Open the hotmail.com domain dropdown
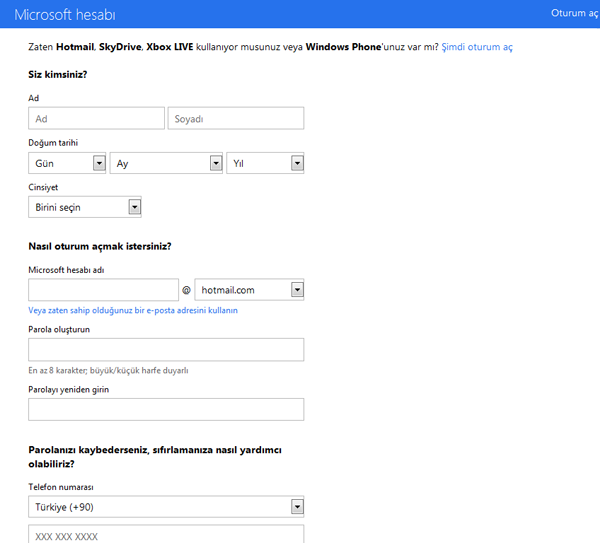The height and width of the screenshot is (543, 600). (x=249, y=290)
